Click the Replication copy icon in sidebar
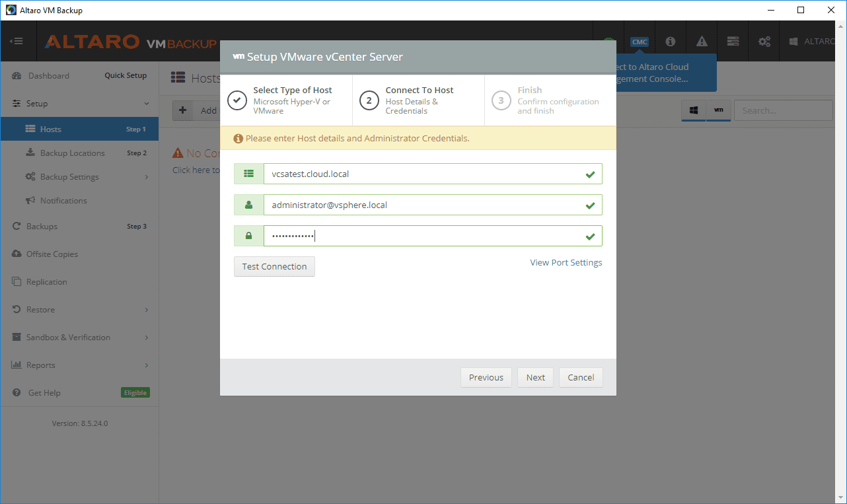Screen dimensions: 847x504 (17, 282)
